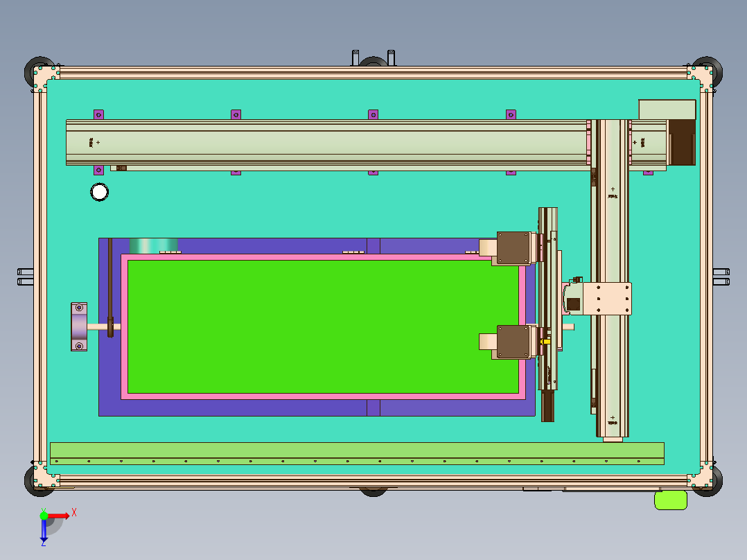The height and width of the screenshot is (560, 747).
Task: Click the red X axis arrow of triad
Action: click(x=59, y=516)
